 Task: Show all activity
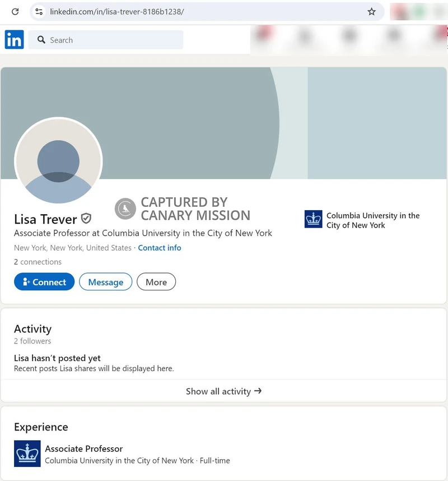(x=223, y=391)
